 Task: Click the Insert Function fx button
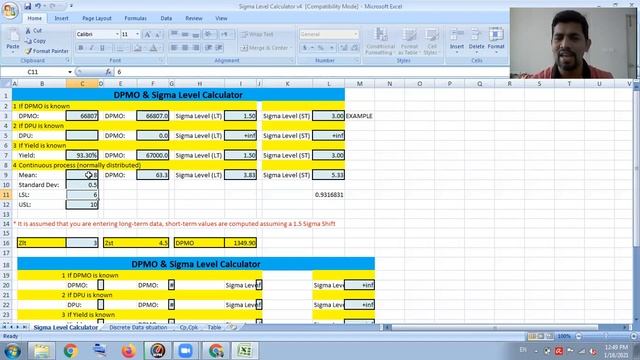click(108, 72)
